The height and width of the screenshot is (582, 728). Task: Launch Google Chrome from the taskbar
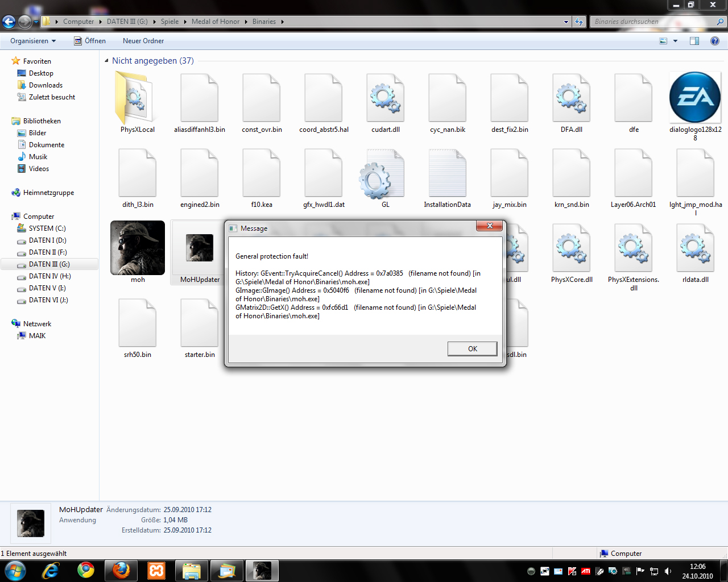click(86, 570)
